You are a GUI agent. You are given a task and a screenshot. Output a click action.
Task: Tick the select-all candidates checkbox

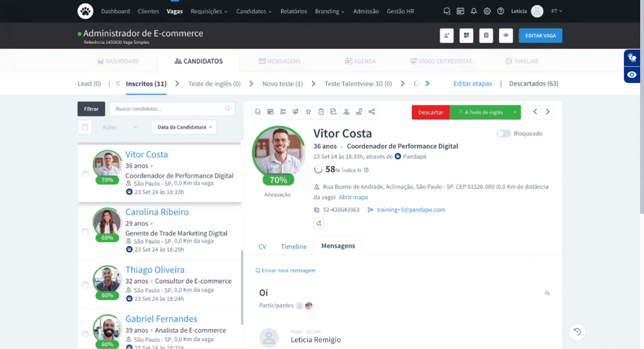pos(85,127)
